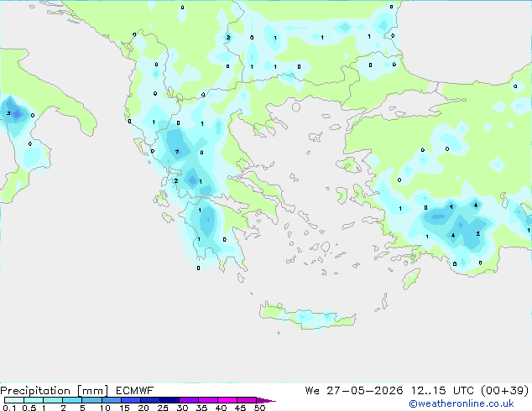532x411 pixels.
Task: Click the date 'We 27-05-2026'
Action: coord(354,391)
